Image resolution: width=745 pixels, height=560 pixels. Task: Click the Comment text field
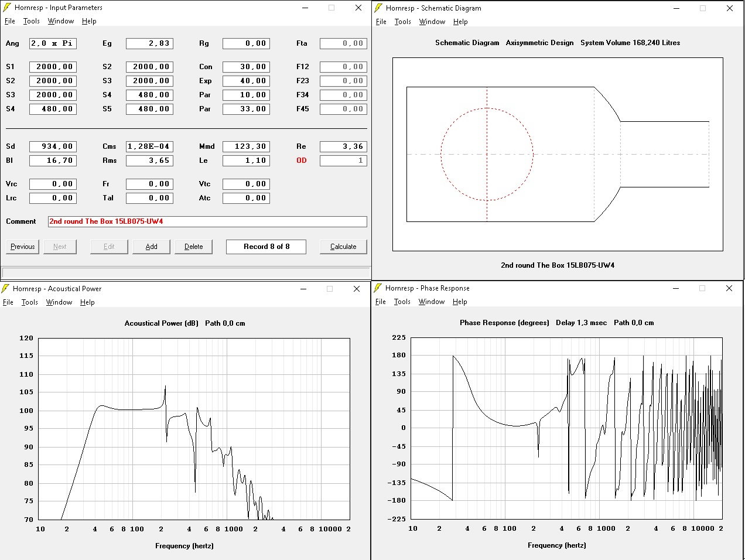207,221
